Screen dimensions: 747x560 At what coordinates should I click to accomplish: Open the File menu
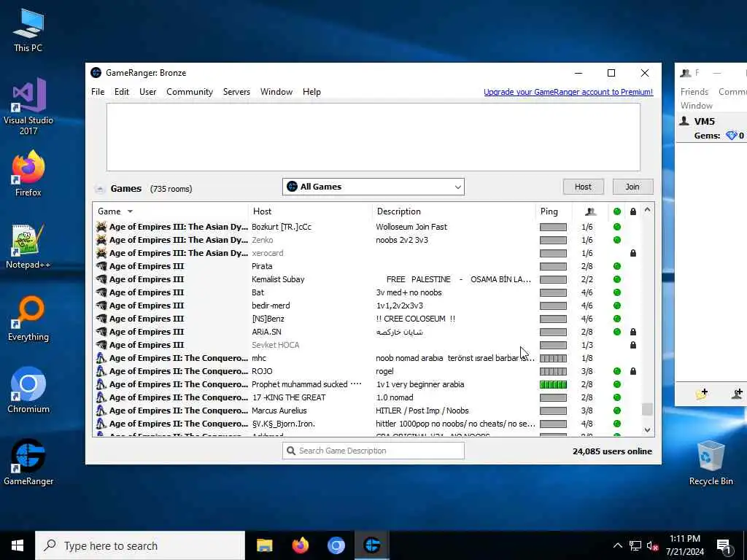[98, 92]
